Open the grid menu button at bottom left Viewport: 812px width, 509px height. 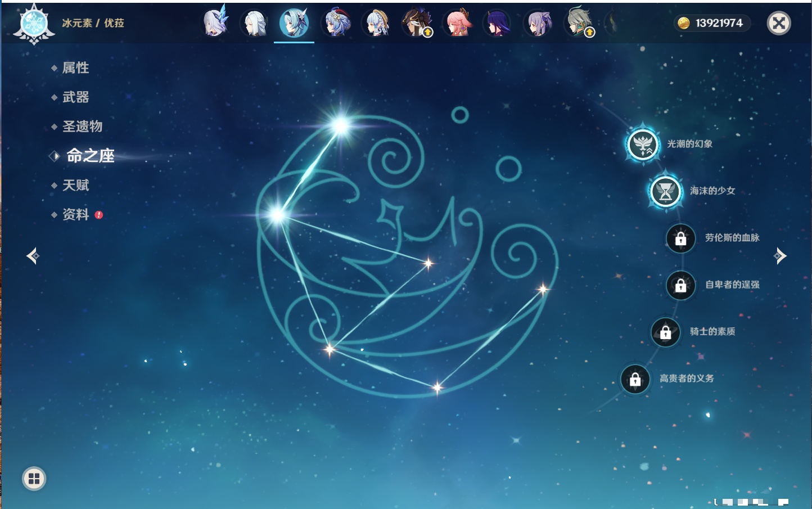34,479
